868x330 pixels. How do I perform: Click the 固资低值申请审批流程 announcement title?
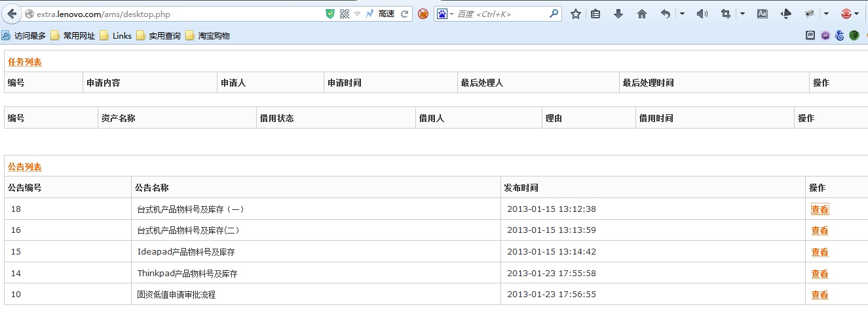point(176,295)
